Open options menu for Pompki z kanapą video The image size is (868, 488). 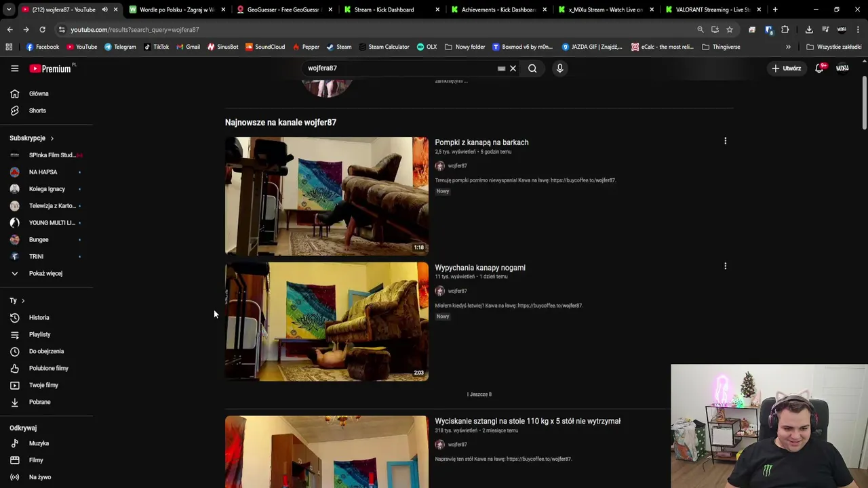click(725, 141)
